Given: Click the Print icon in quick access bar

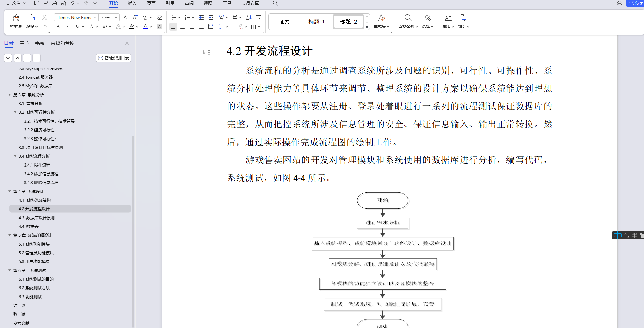Looking at the screenshot, I should click(x=54, y=3).
